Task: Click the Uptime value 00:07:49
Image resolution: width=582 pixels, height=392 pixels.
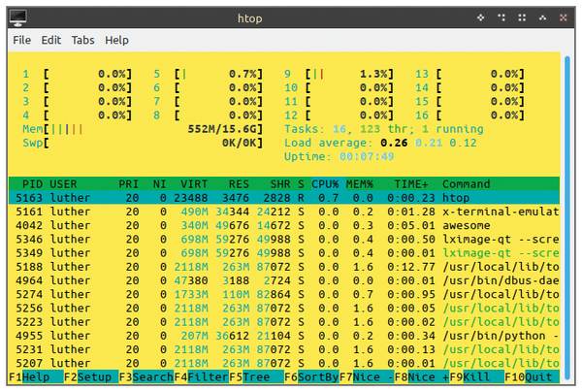Action: coord(367,156)
